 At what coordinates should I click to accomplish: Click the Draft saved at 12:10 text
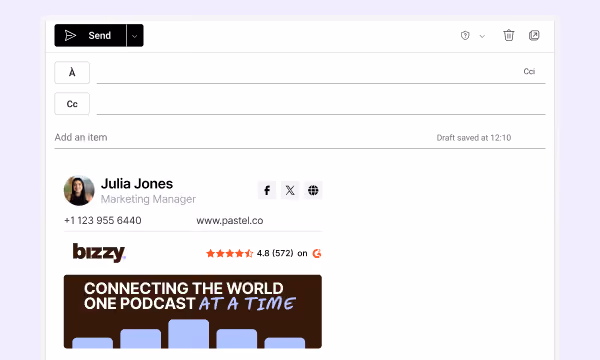(474, 138)
